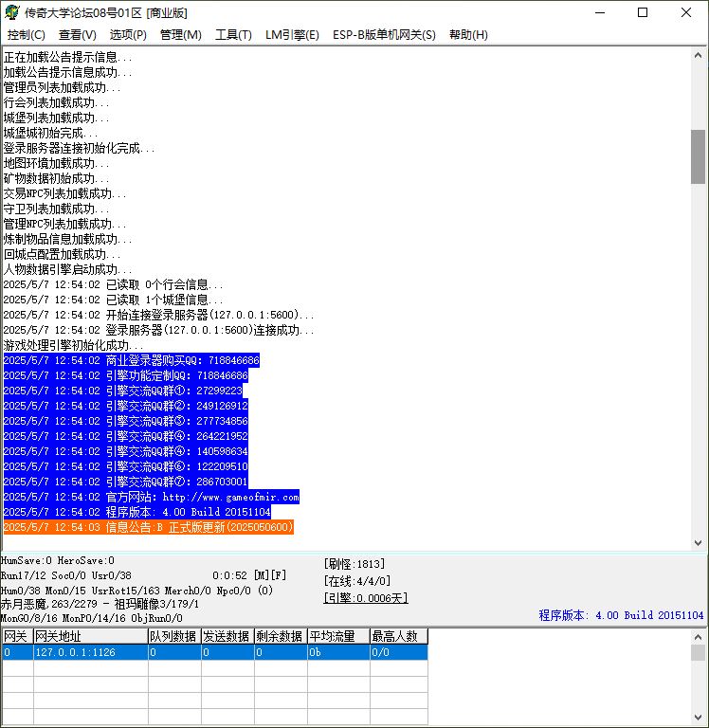
Task: Click the 地图环境加载成功 log line
Action: 57,163
